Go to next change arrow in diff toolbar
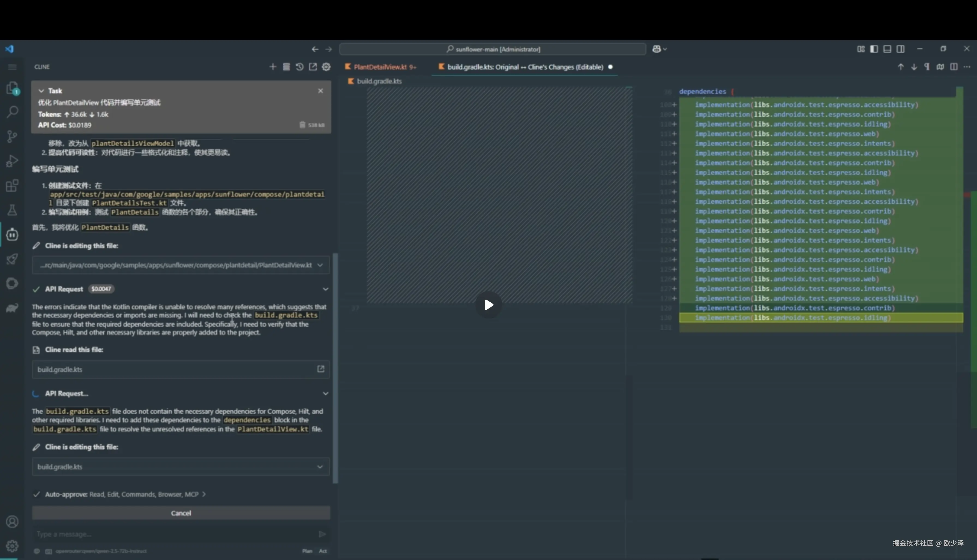977x560 pixels. [x=914, y=67]
